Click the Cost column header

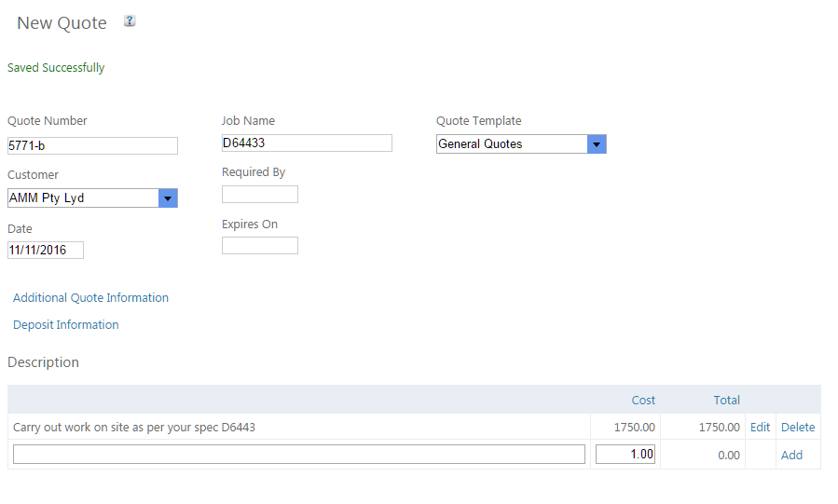(x=643, y=401)
